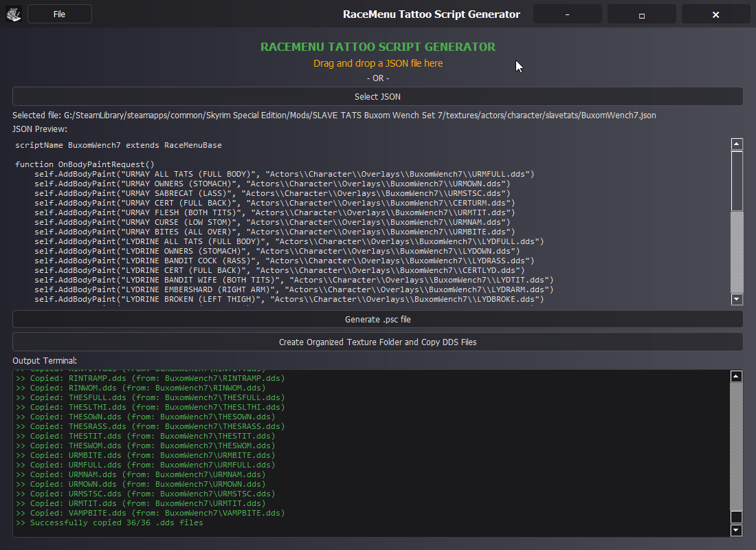Open the File menu
This screenshot has width=756, height=550.
coord(60,14)
